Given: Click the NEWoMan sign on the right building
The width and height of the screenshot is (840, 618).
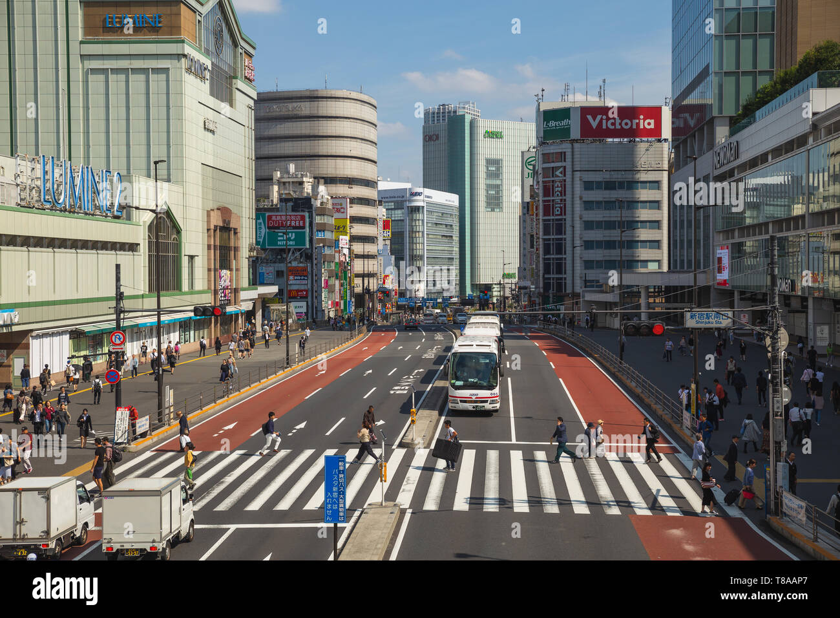Looking at the screenshot, I should [726, 155].
